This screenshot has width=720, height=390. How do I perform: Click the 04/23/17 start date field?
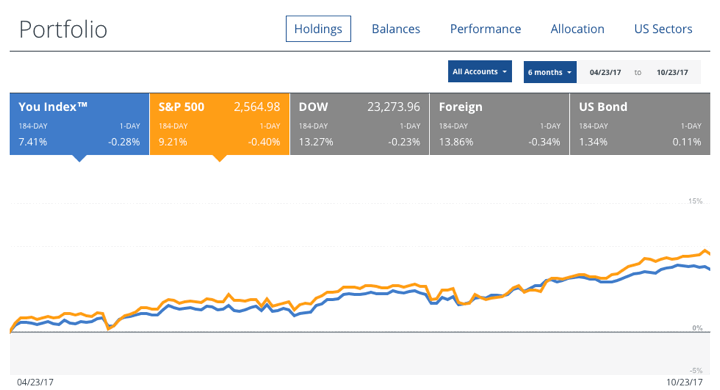click(x=605, y=72)
